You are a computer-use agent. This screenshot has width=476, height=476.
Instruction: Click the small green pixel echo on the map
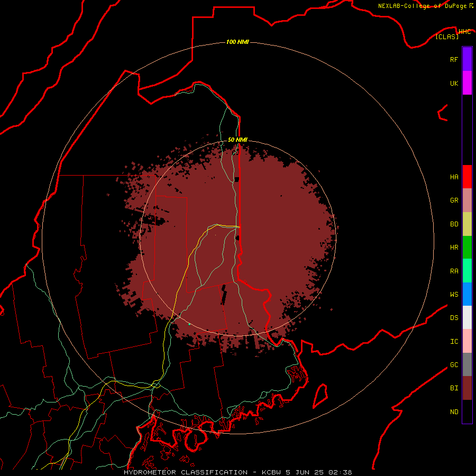tap(189, 325)
